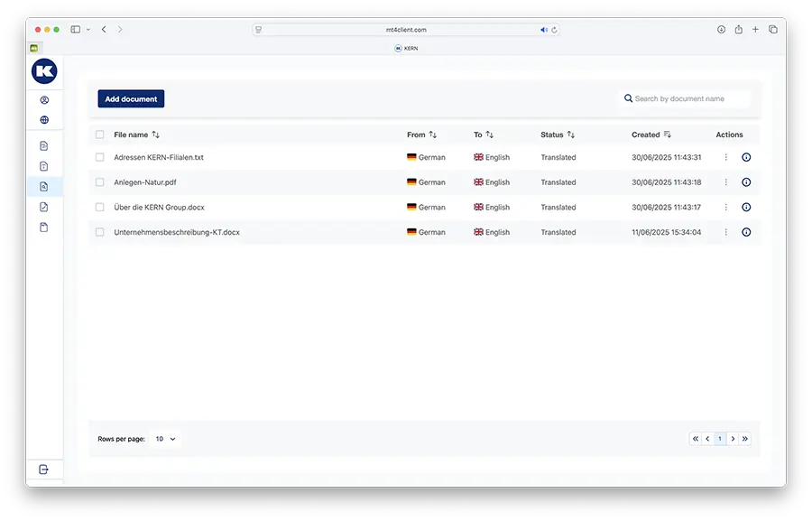Click info icon for Unternehmensbeschreibung-KT.docx row
The height and width of the screenshot is (521, 812).
pos(746,232)
